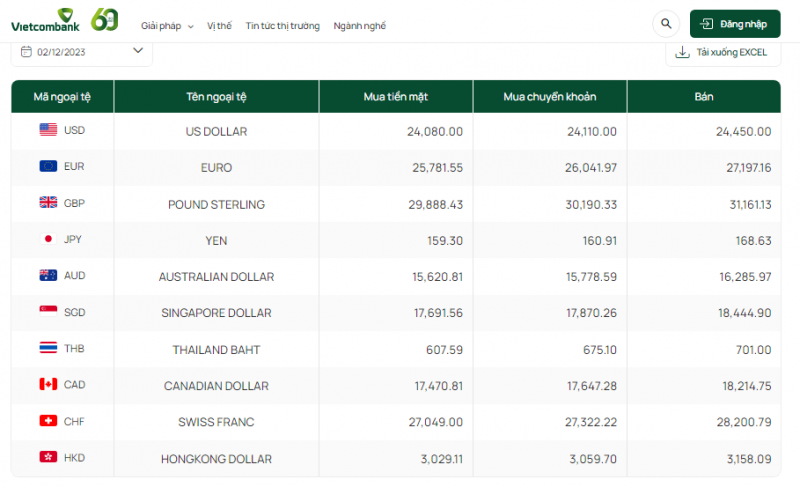This screenshot has width=800, height=487.
Task: Click the USD flag icon
Action: click(48, 130)
